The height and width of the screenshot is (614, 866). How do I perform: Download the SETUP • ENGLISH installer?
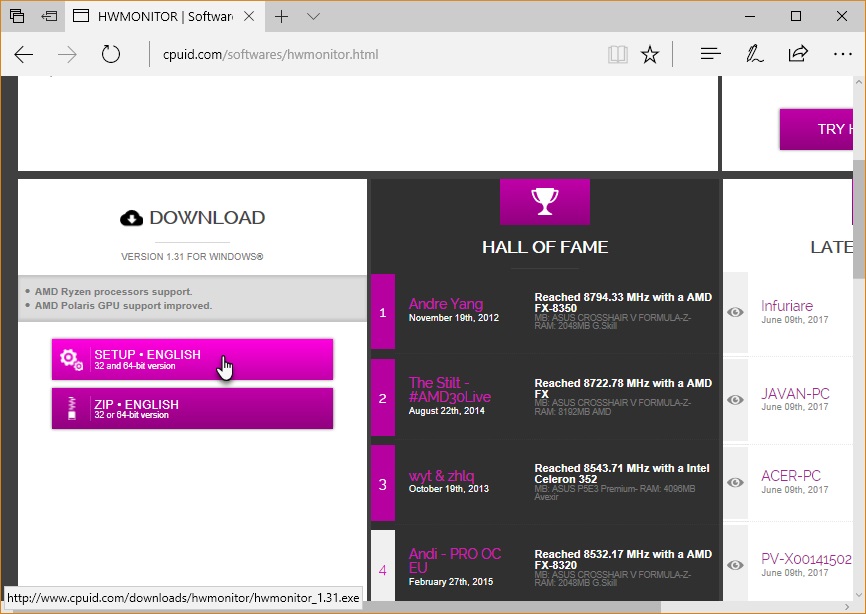[x=192, y=359]
